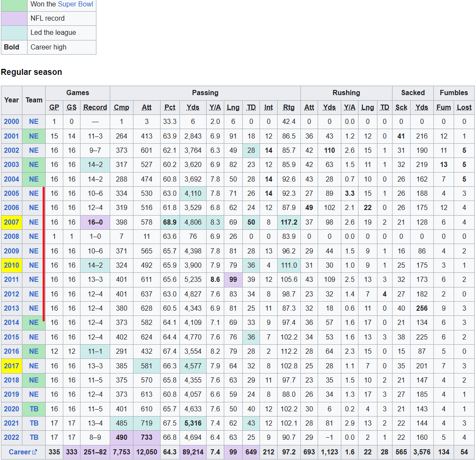Open the 2014 season year link
The height and width of the screenshot is (460, 476).
click(x=12, y=323)
